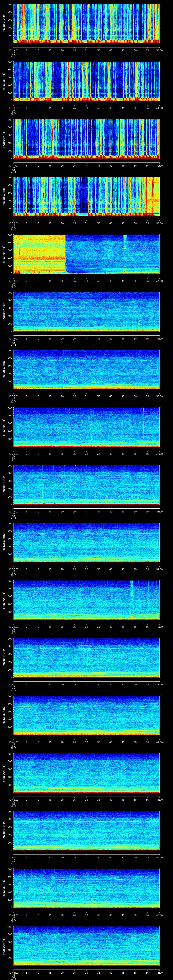Image resolution: width=173 pixels, height=980 pixels.
Task: Select the 10:45:00 start time label
Action: click(x=14, y=972)
